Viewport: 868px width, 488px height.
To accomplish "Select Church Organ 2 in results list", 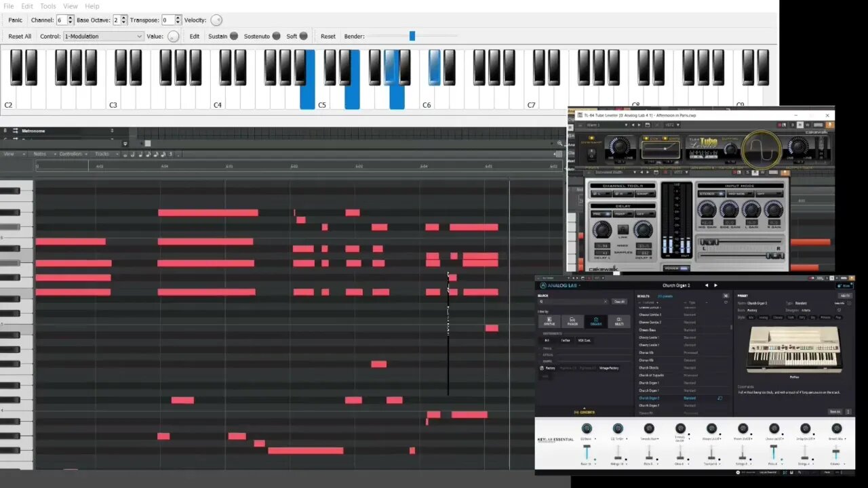I will point(683,398).
